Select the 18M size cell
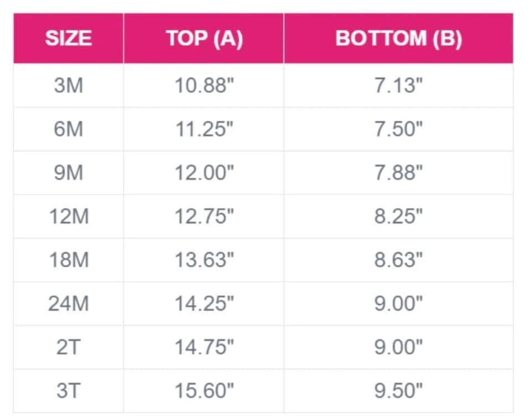This screenshot has height=420, width=532. (68, 260)
